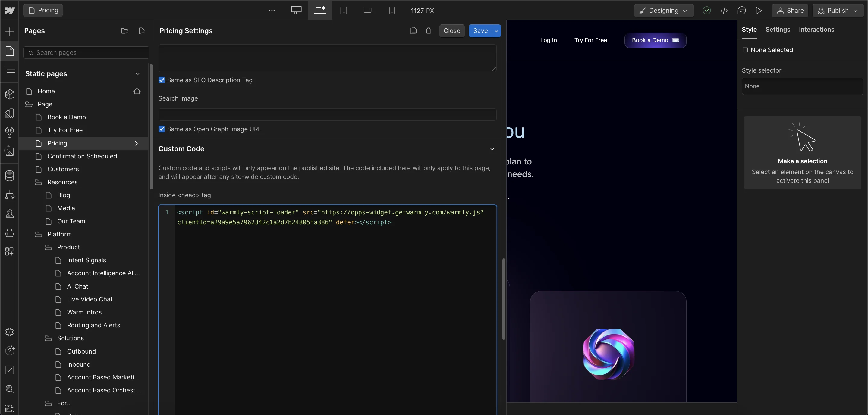Open the video tutorials icon
Image resolution: width=868 pixels, height=415 pixels.
click(x=10, y=408)
